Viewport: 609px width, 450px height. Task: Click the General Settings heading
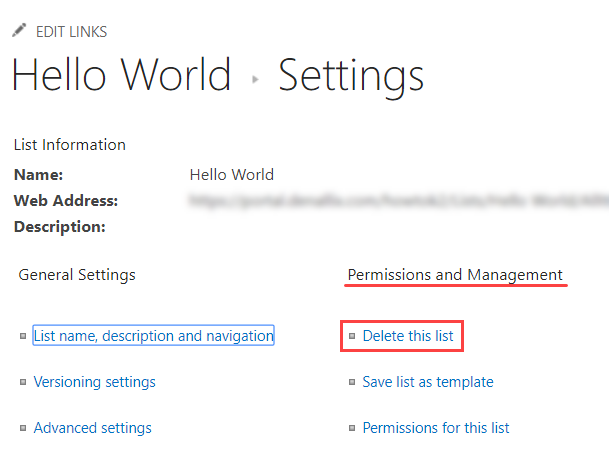tap(77, 275)
